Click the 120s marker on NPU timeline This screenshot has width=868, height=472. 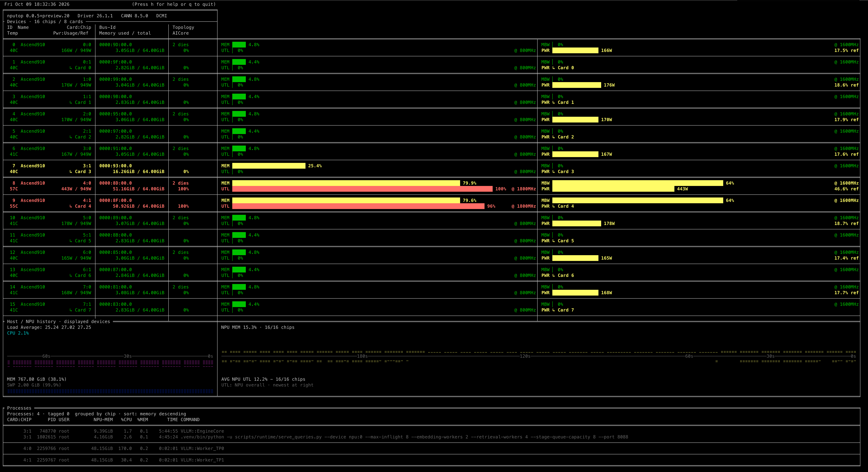pyautogui.click(x=525, y=356)
